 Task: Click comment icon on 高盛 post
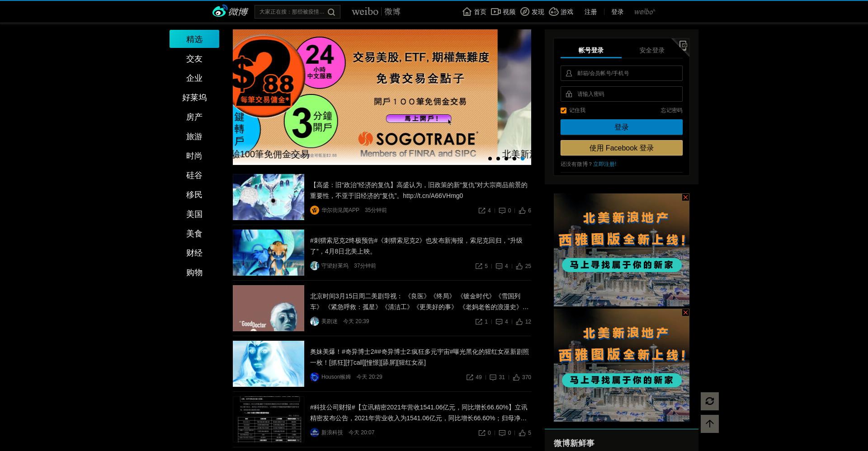coord(502,211)
